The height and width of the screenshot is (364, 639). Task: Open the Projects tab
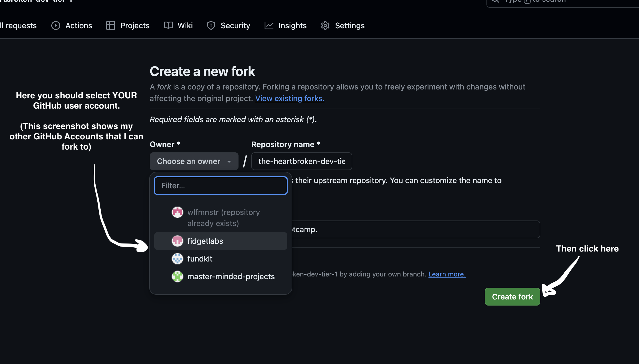[x=128, y=25]
